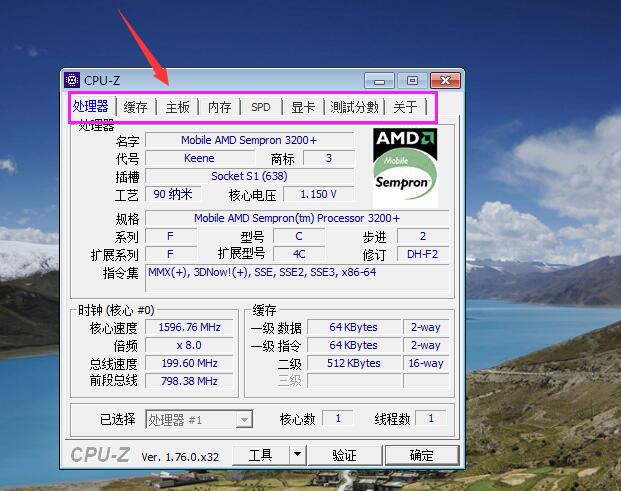The height and width of the screenshot is (491, 621).
Task: Expand the 工具 dropdown arrow
Action: [x=298, y=455]
